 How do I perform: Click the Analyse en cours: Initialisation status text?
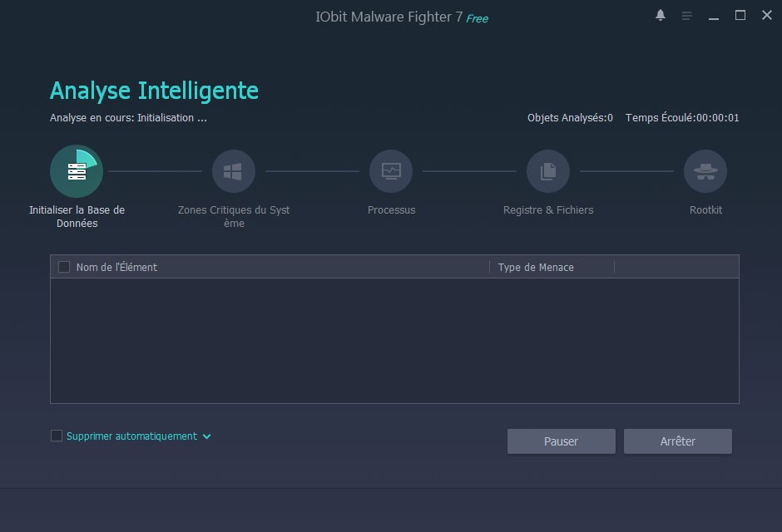click(x=128, y=118)
